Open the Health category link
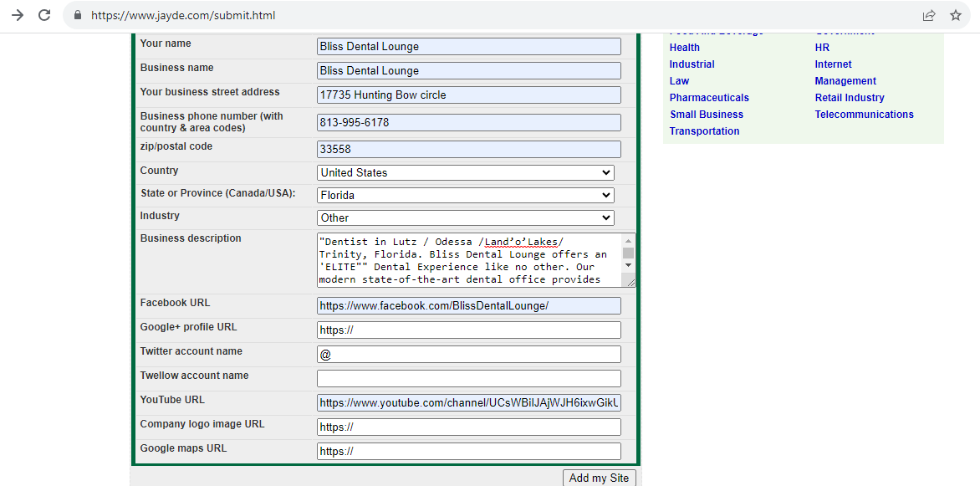This screenshot has width=980, height=486. tap(684, 48)
